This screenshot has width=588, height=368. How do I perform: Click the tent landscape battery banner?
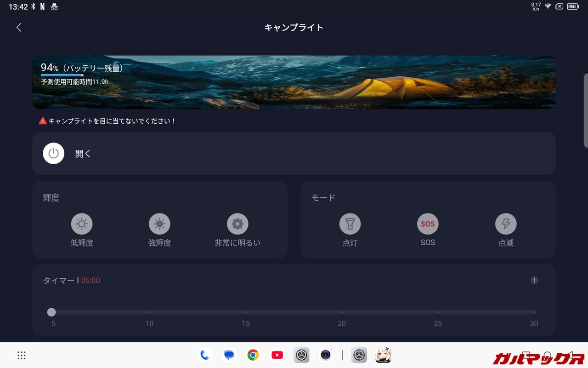294,82
